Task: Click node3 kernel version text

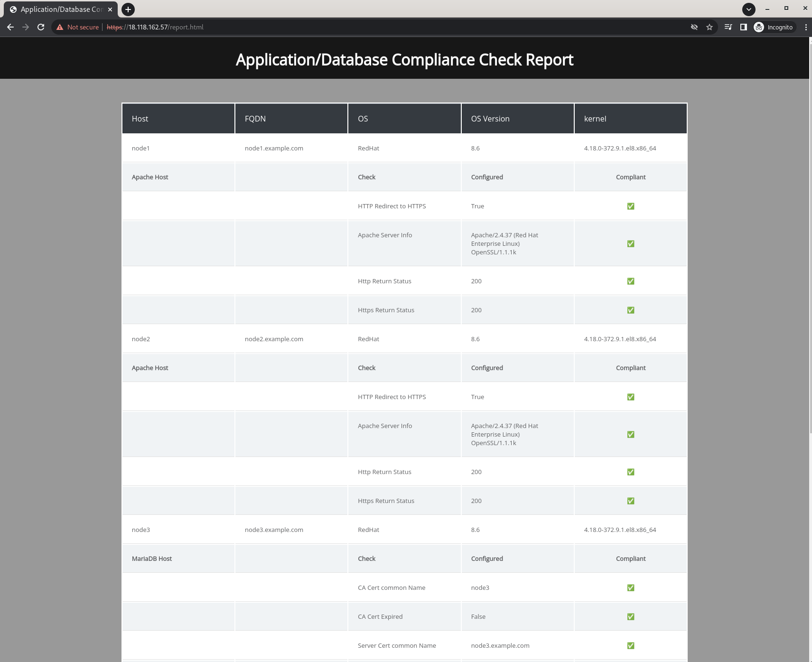Action: (x=620, y=530)
